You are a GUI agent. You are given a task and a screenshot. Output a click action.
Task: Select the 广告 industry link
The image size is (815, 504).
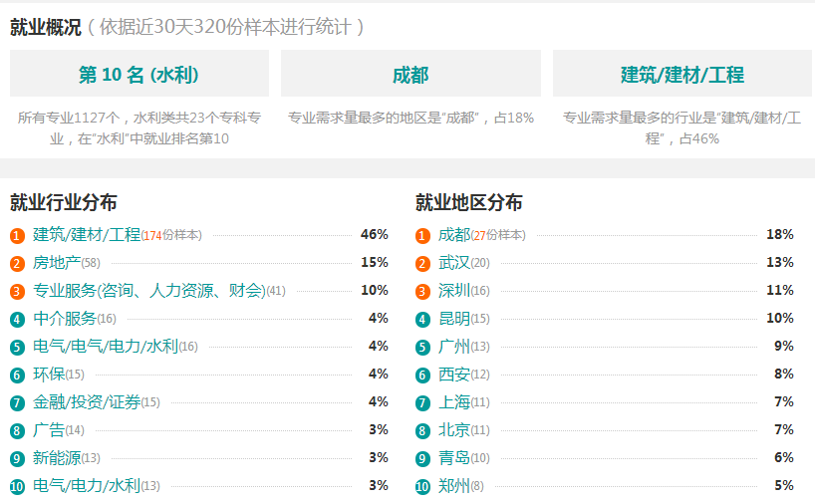(x=49, y=430)
